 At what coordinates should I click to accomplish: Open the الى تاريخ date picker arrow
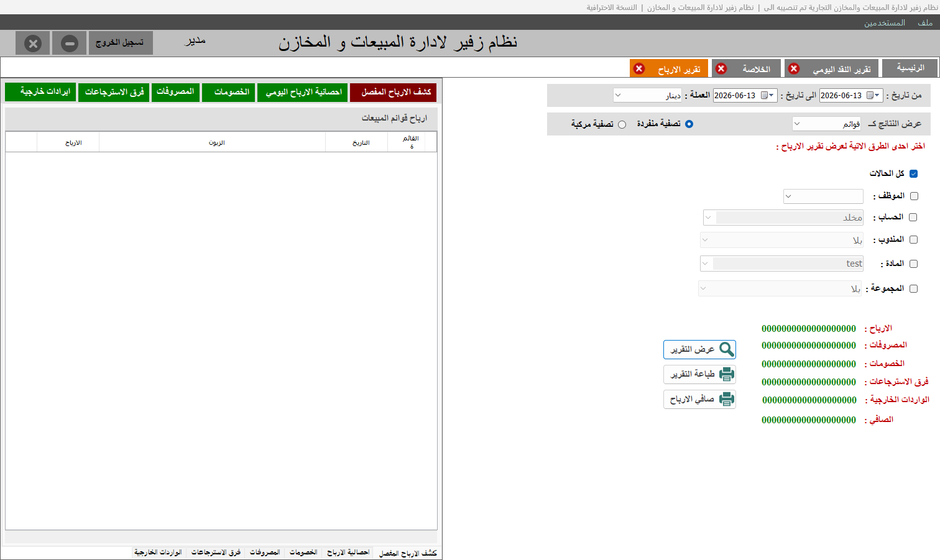772,95
